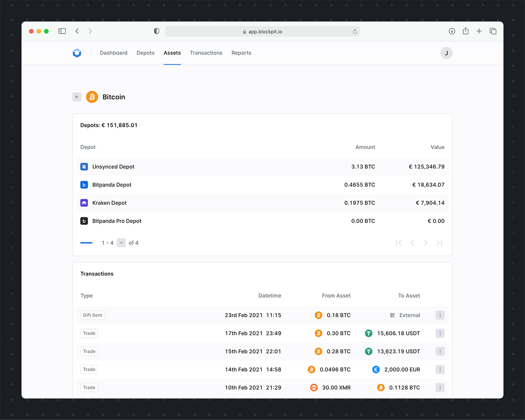Open options menu for 10th Feb trade
The image size is (525, 420).
tap(440, 387)
